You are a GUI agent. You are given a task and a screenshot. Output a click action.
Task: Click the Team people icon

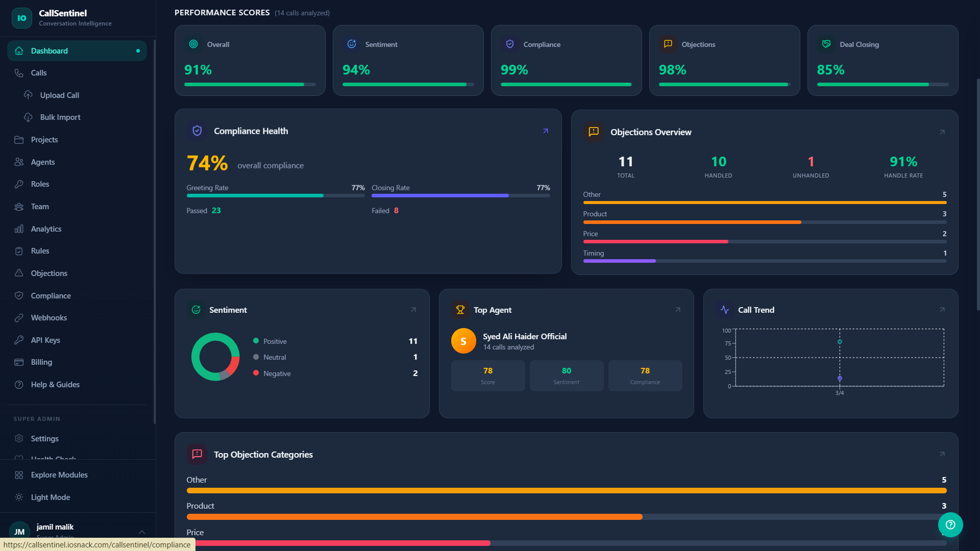click(x=19, y=207)
